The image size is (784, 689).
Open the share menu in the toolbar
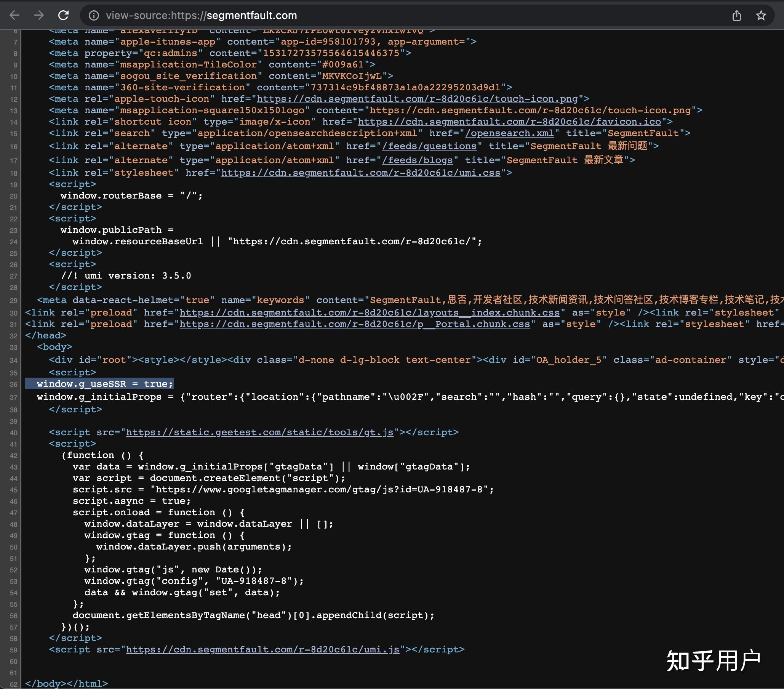[x=737, y=15]
